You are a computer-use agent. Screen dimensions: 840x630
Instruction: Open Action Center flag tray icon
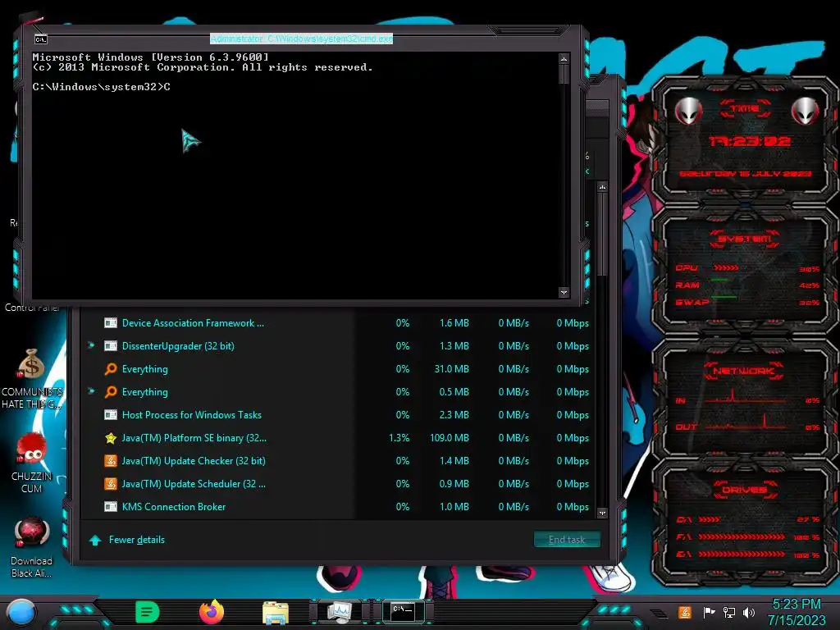tap(709, 612)
